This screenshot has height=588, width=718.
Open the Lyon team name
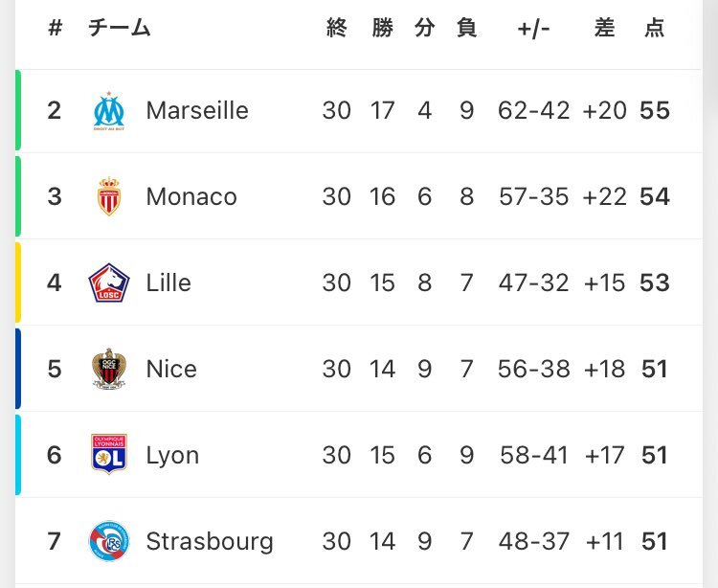tap(172, 456)
